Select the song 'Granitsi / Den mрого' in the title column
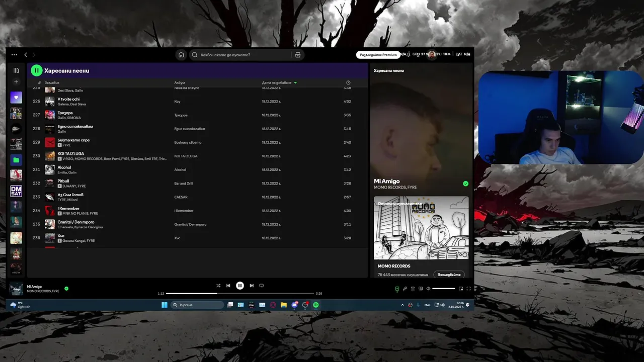The image size is (644, 362). 76,222
